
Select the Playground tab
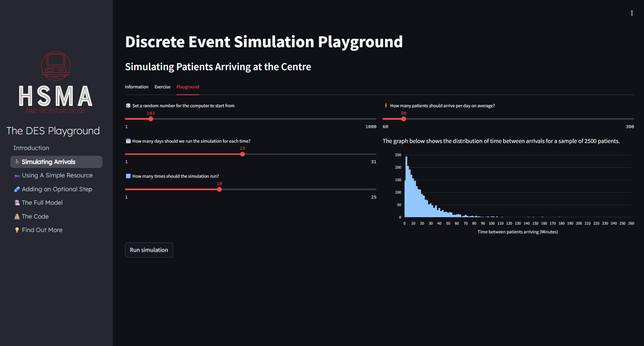pos(188,87)
